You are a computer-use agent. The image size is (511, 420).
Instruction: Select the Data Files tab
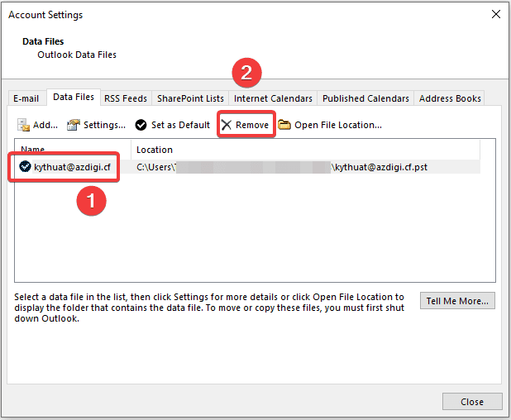click(x=74, y=98)
